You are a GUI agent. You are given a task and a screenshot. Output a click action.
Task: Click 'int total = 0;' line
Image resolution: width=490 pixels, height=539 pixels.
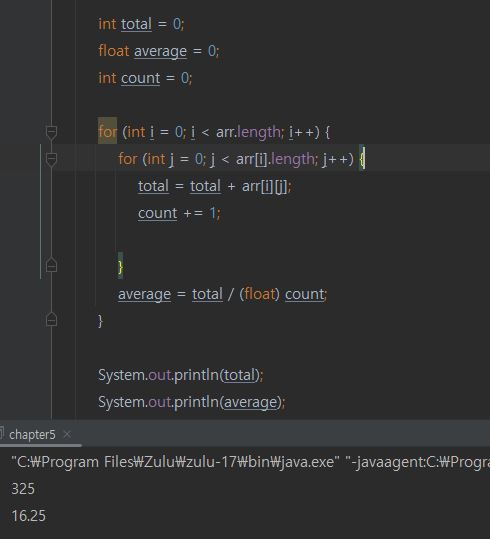[x=141, y=24]
